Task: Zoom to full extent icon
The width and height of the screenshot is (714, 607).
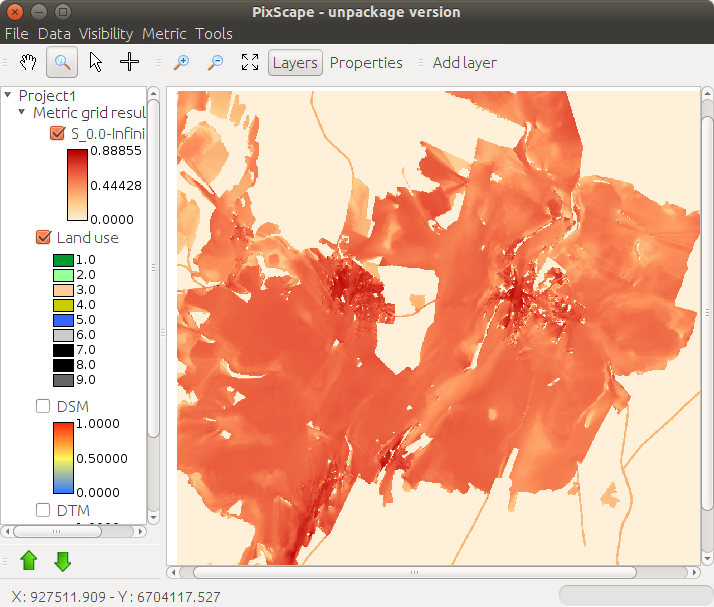Action: pyautogui.click(x=250, y=62)
